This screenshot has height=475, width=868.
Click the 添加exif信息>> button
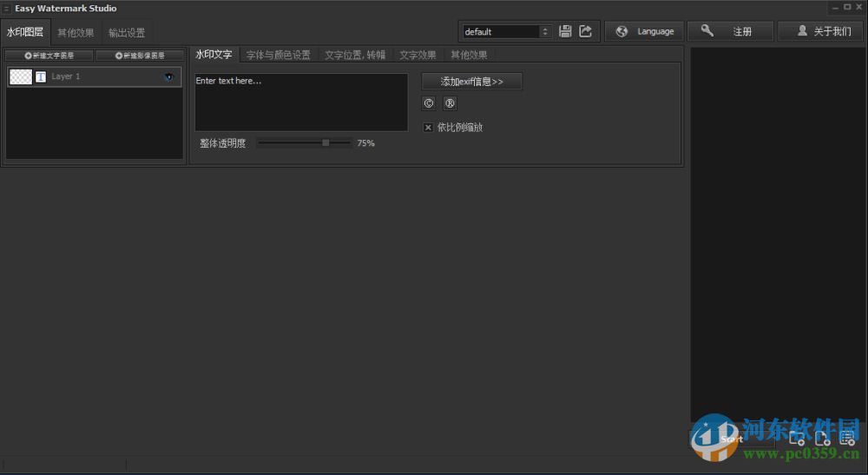click(x=471, y=82)
